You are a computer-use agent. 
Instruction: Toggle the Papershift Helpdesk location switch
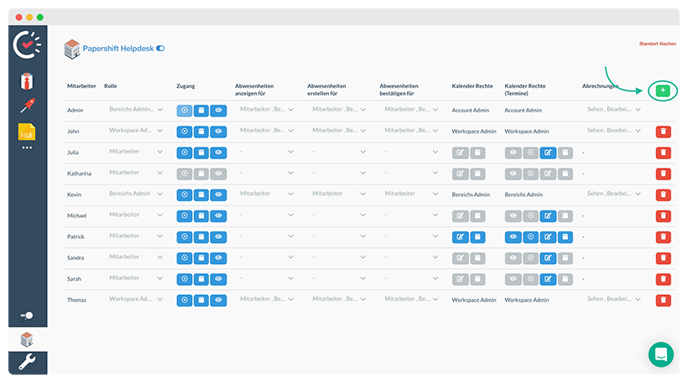[x=161, y=48]
